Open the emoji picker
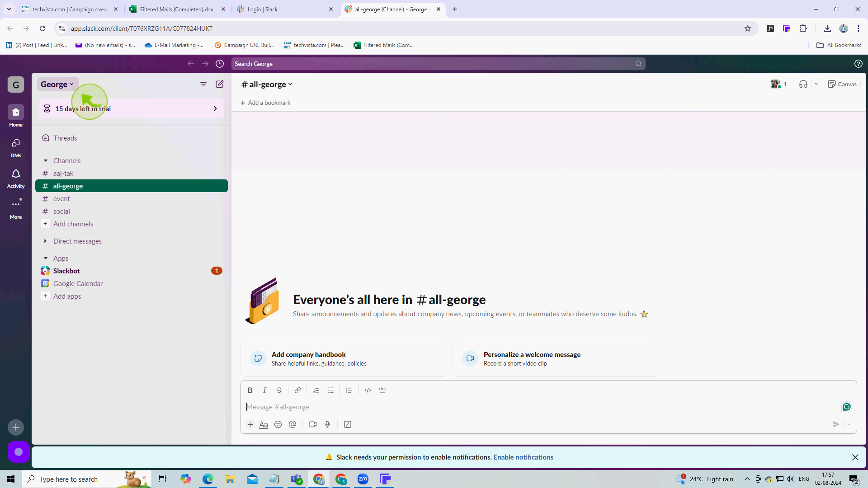The width and height of the screenshot is (868, 488). 278,424
